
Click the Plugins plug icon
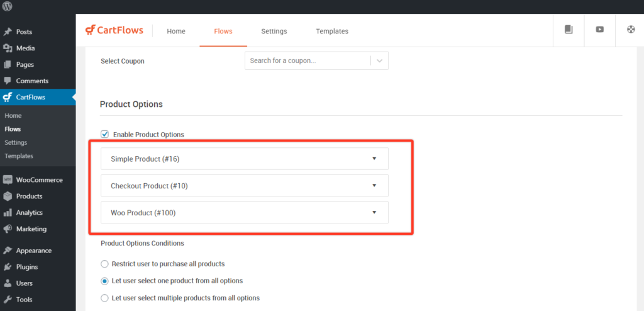click(8, 267)
